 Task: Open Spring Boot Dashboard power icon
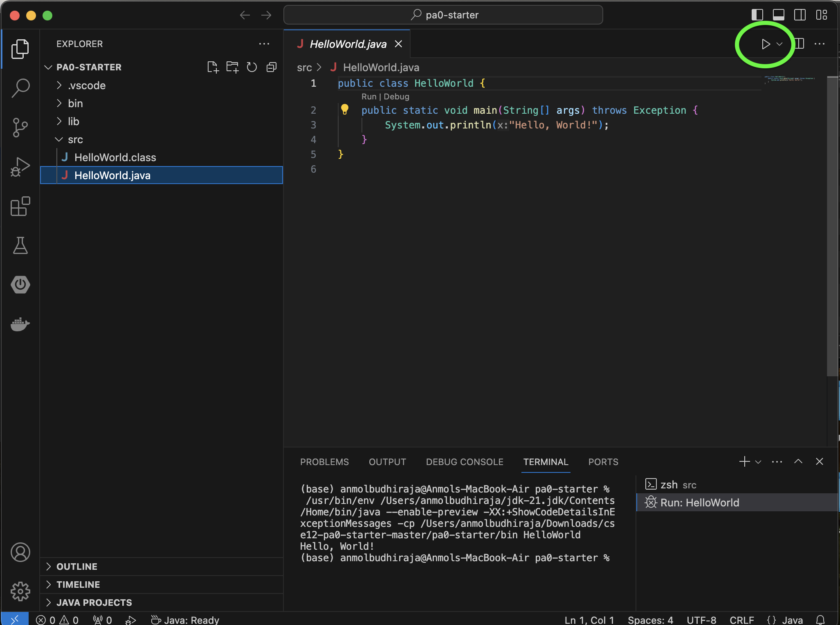coord(20,284)
